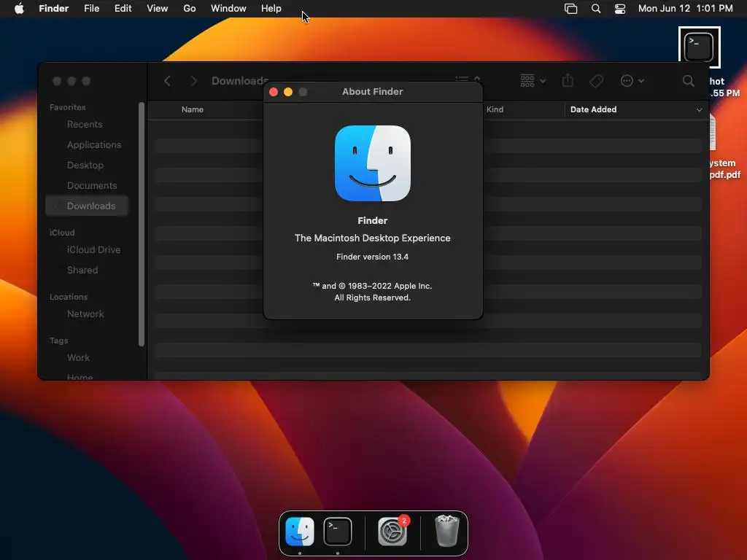Sort by the Name column header

[193, 109]
